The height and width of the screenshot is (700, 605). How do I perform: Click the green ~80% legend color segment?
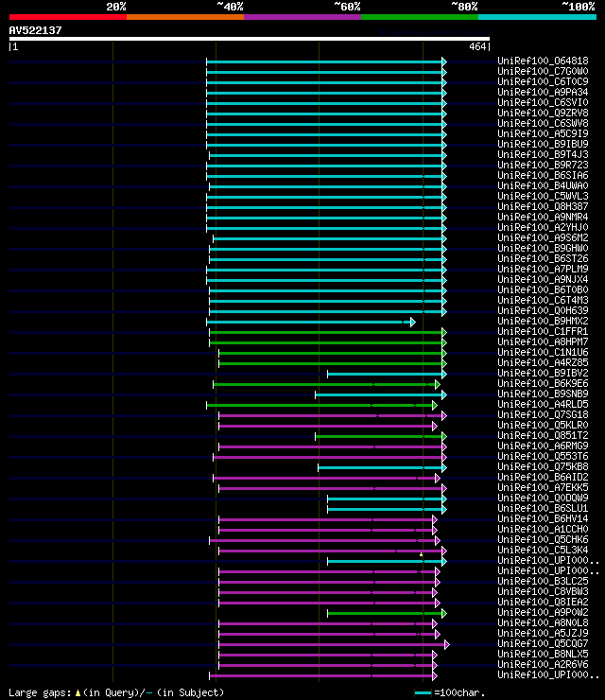coord(420,17)
